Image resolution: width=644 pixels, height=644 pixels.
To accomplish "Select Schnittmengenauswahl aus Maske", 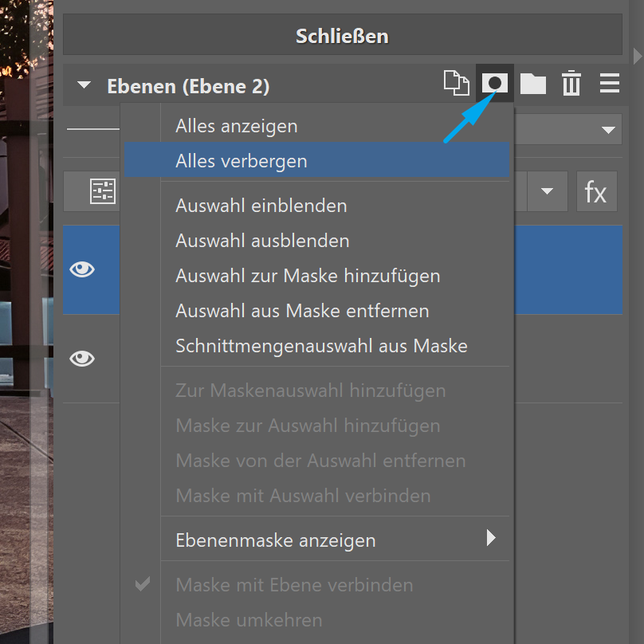I will (321, 346).
